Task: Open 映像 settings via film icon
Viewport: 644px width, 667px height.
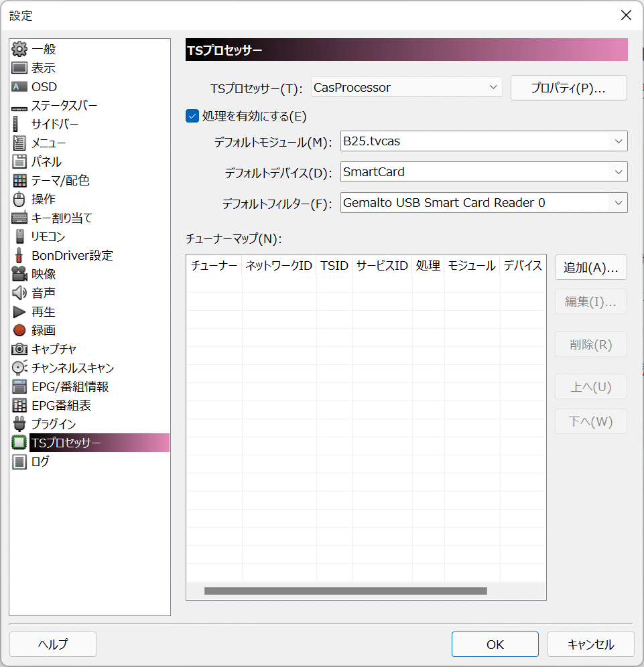Action: [x=19, y=274]
